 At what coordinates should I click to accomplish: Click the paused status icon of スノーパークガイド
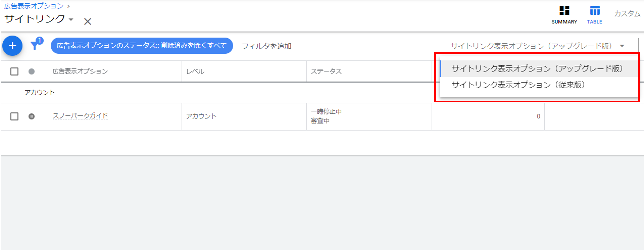coord(31,116)
